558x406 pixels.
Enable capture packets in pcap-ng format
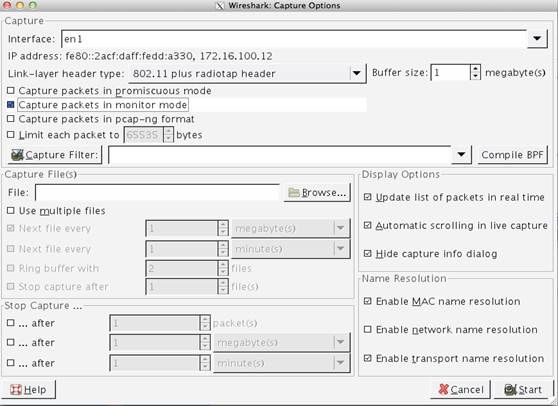[x=11, y=118]
